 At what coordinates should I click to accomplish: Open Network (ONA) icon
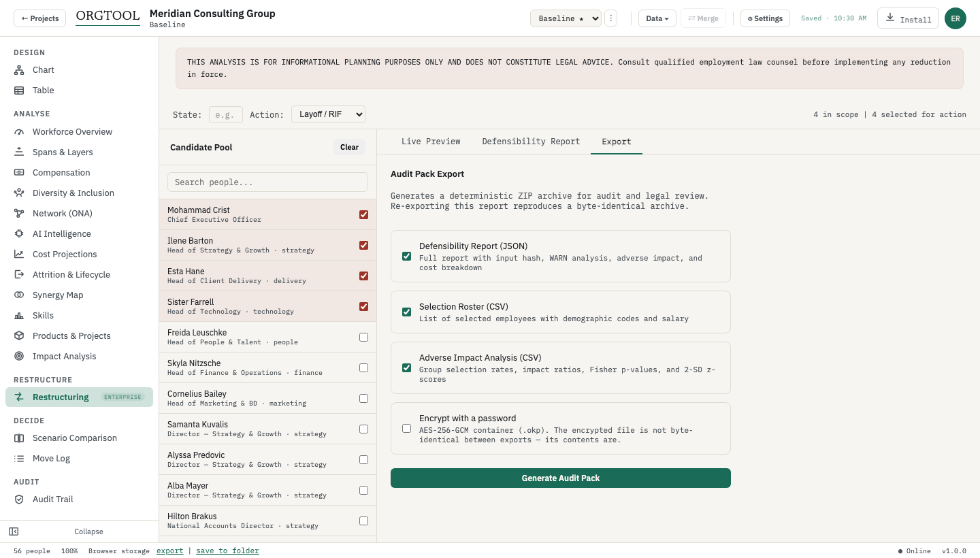click(x=19, y=214)
